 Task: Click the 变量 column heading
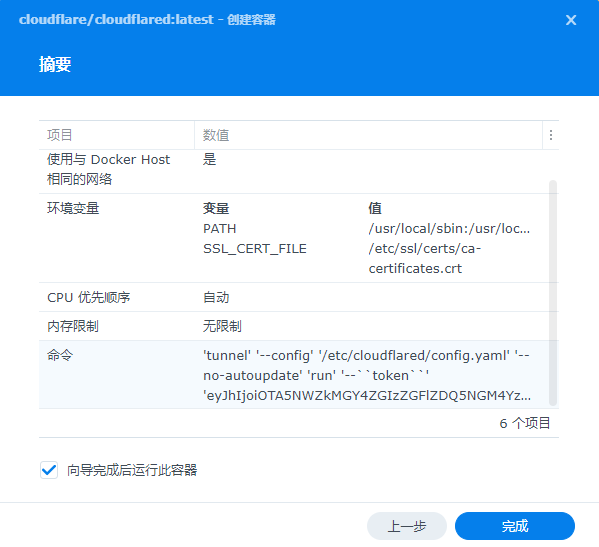[216, 208]
